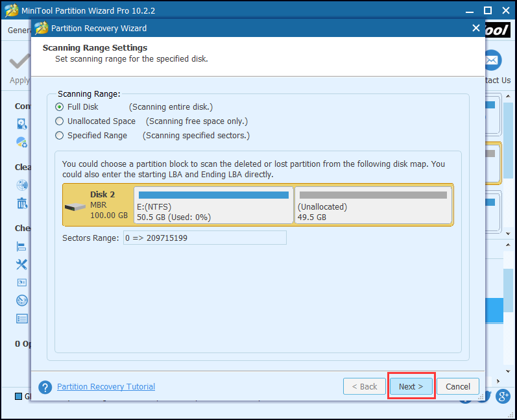517x420 pixels.
Task: Minimize the MiniTool main window
Action: click(470, 11)
